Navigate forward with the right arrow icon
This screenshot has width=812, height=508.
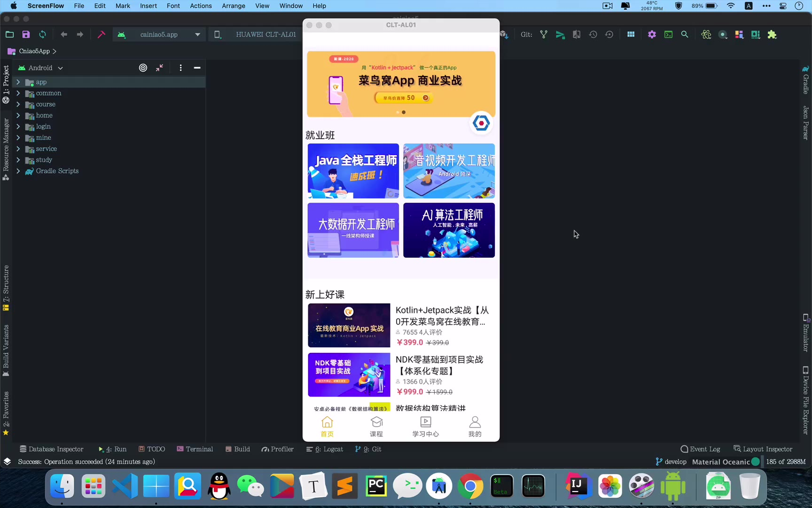[80, 34]
